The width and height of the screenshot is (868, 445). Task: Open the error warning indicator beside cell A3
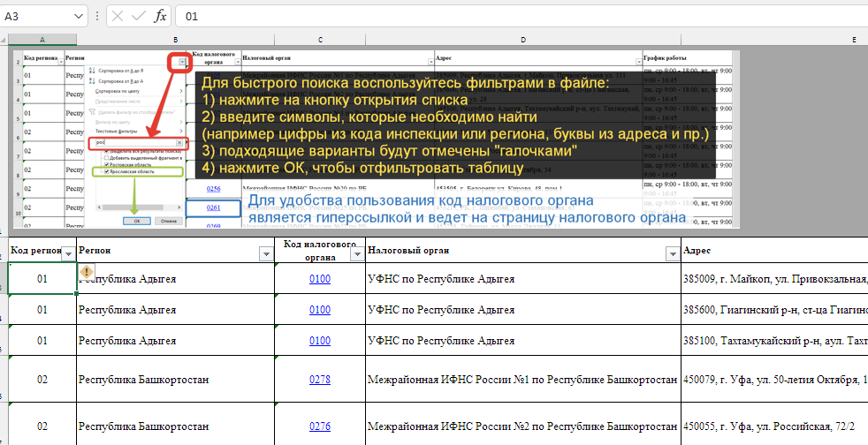point(87,271)
